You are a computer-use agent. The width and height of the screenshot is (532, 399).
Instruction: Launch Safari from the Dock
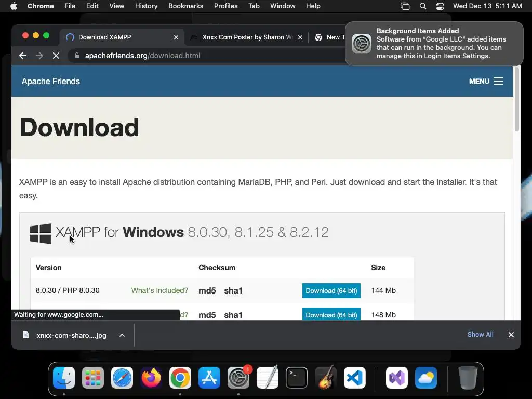point(122,378)
